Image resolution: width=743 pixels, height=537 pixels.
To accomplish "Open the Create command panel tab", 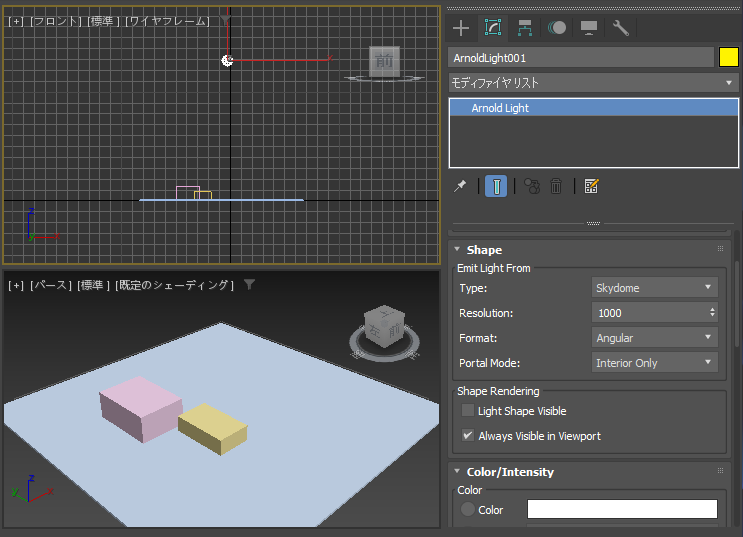I will click(x=461, y=28).
